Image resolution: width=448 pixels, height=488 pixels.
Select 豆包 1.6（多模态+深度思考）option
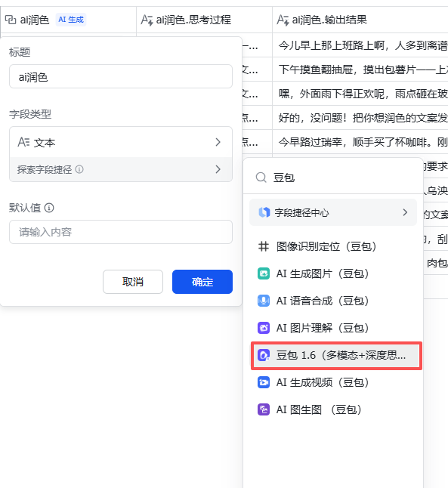tap(336, 355)
